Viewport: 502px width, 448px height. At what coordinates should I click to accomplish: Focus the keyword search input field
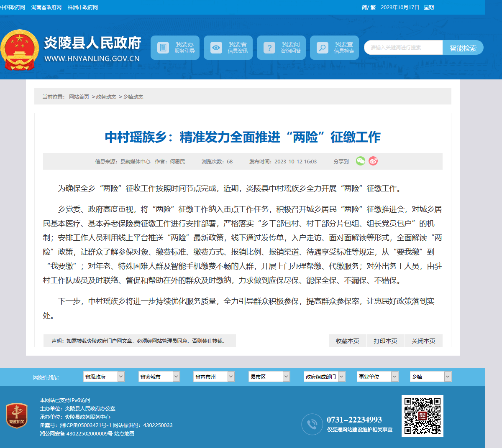tap(403, 48)
